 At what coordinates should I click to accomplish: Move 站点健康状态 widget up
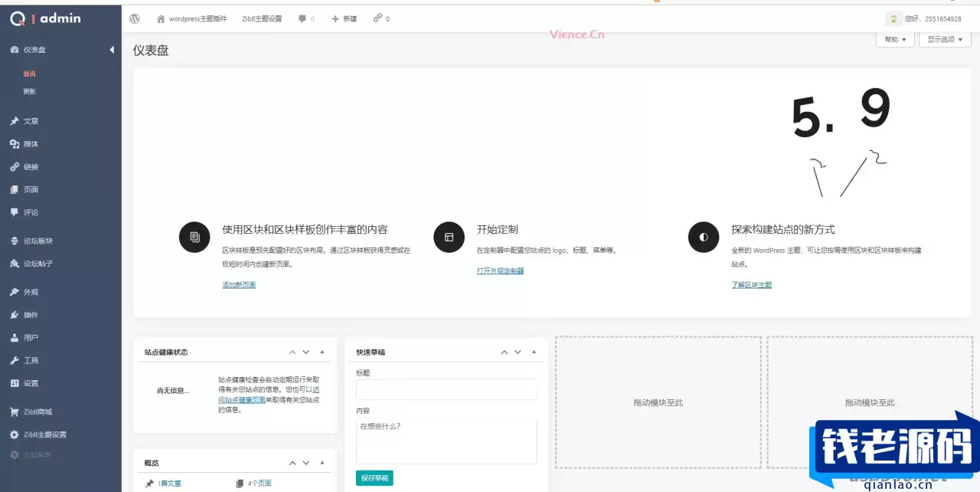click(x=292, y=352)
